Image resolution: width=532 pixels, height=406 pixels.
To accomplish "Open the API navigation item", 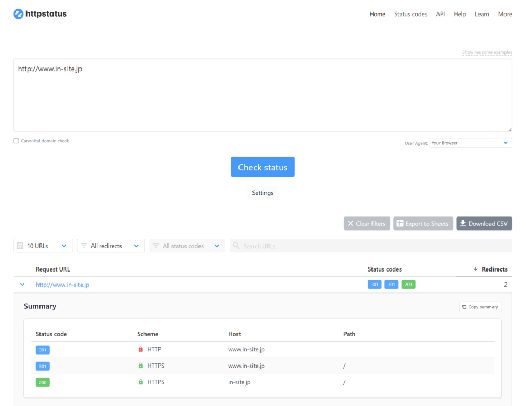I will tap(441, 14).
